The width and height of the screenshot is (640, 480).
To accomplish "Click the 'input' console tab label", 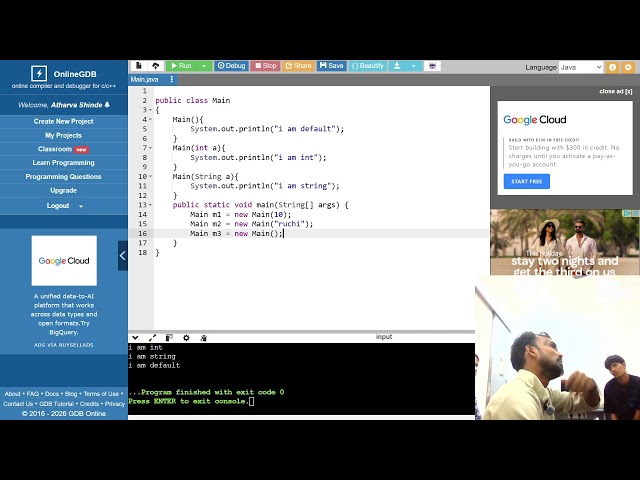I will 384,337.
